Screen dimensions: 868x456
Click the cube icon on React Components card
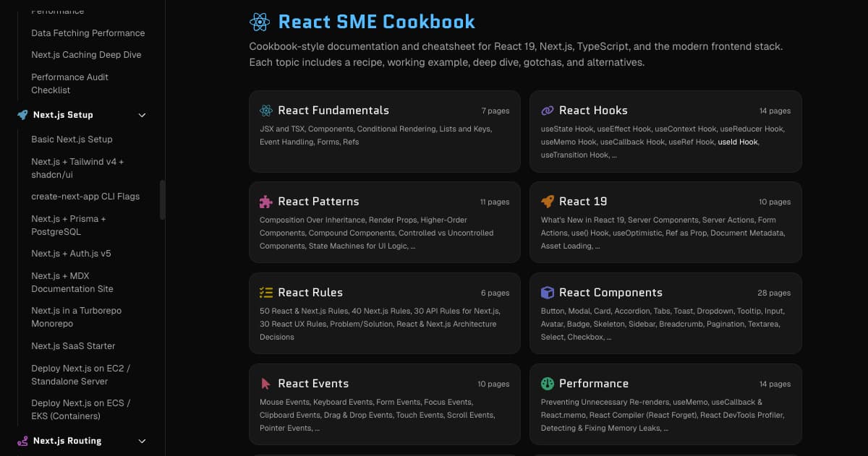[548, 293]
